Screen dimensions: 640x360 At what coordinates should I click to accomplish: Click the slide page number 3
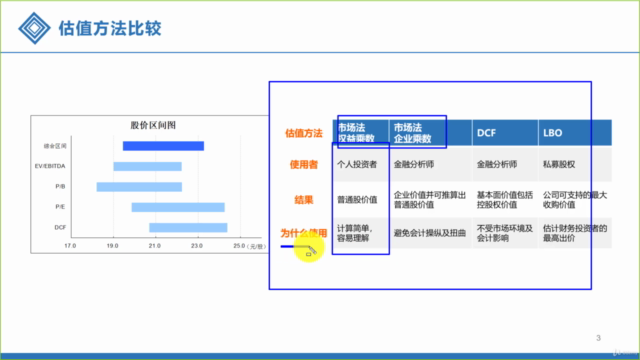tap(598, 338)
